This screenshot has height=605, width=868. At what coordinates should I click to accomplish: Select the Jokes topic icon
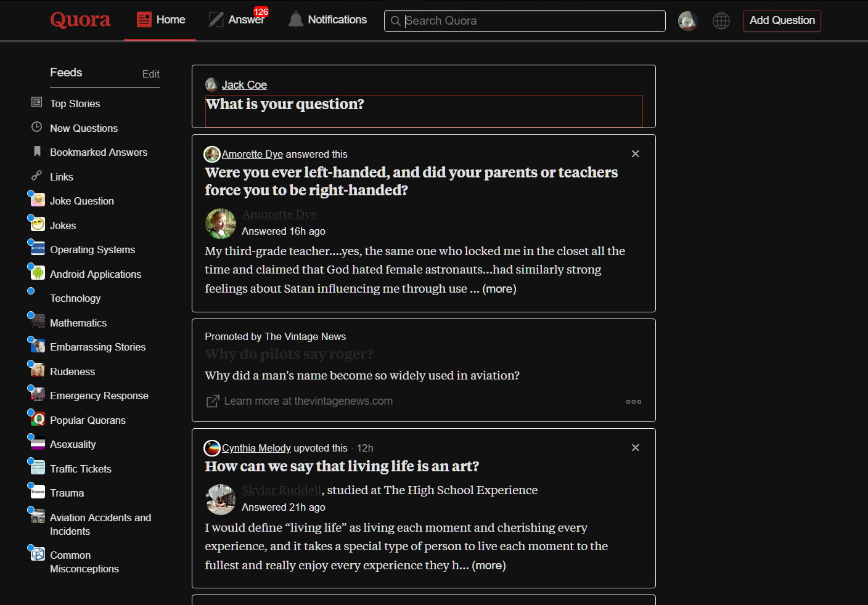(x=37, y=225)
